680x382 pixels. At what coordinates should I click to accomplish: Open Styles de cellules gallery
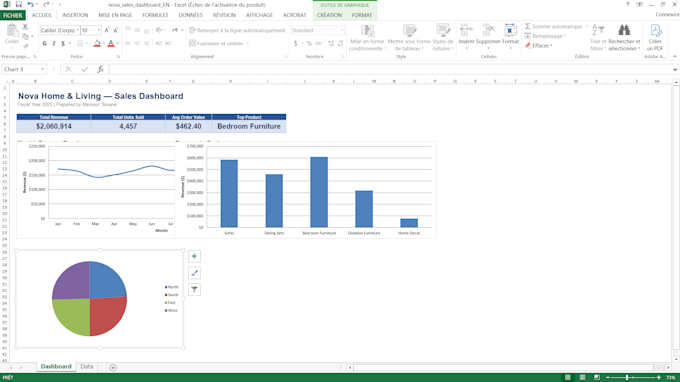[443, 37]
